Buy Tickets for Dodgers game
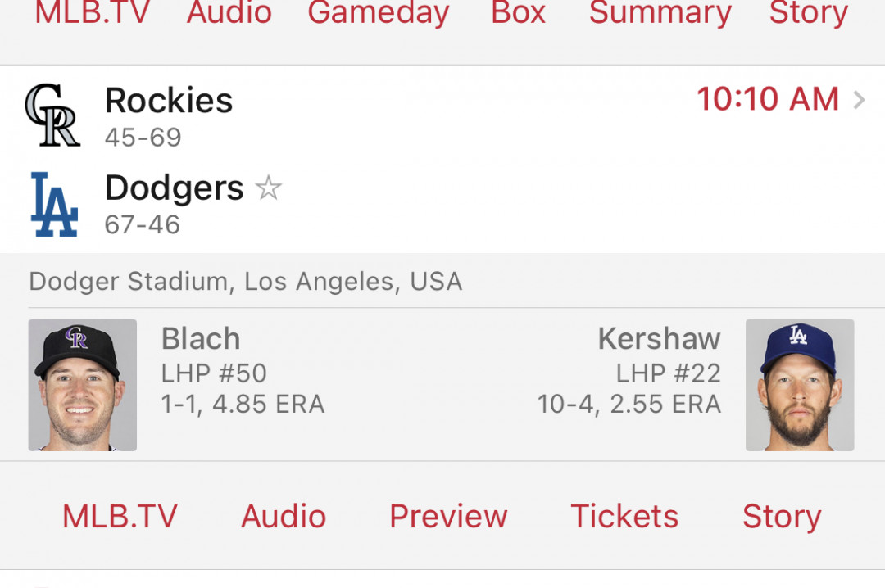The image size is (885, 588). tap(624, 516)
